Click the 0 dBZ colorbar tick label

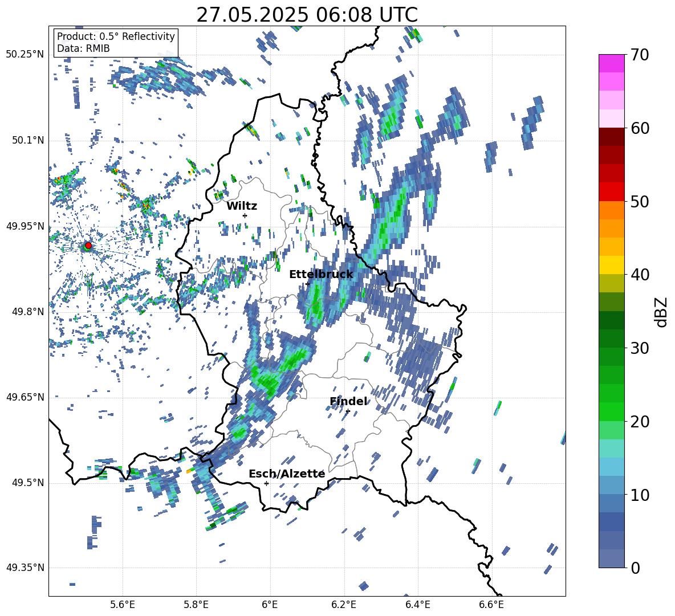pos(635,568)
